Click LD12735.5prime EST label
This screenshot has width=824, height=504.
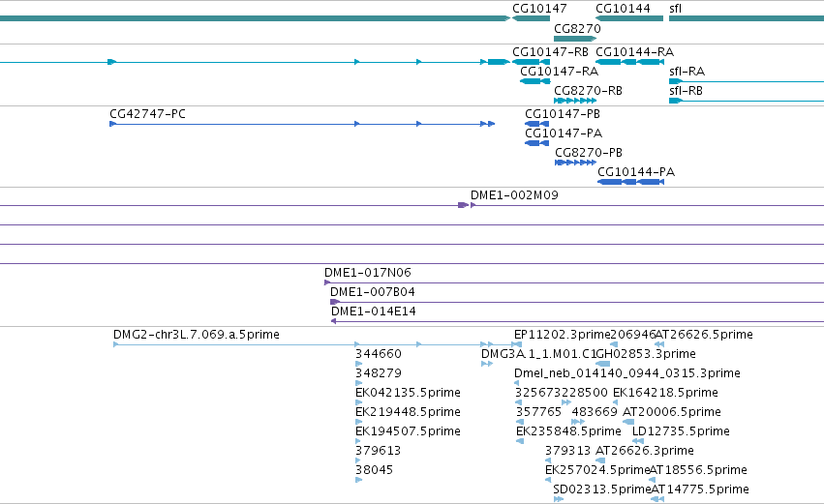(x=681, y=431)
